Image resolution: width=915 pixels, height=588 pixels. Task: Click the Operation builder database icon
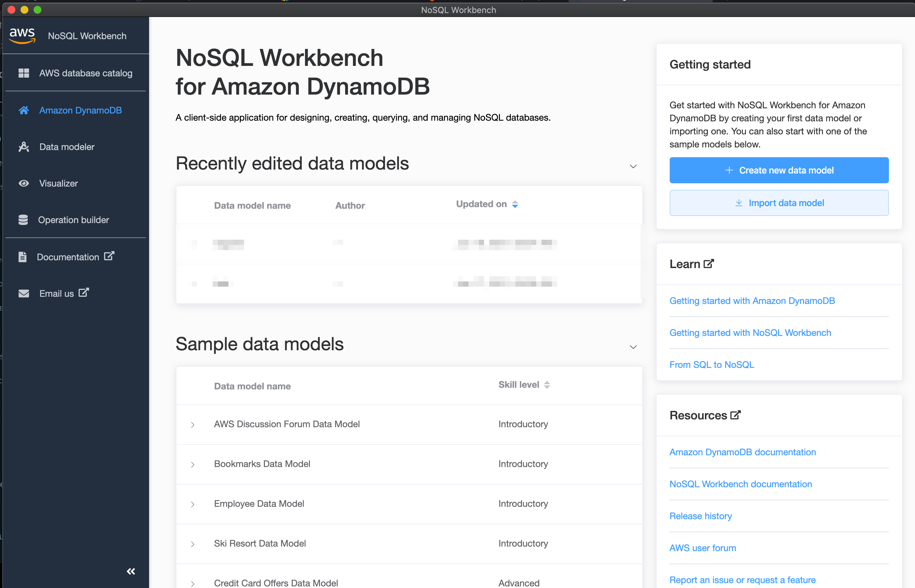tap(23, 220)
